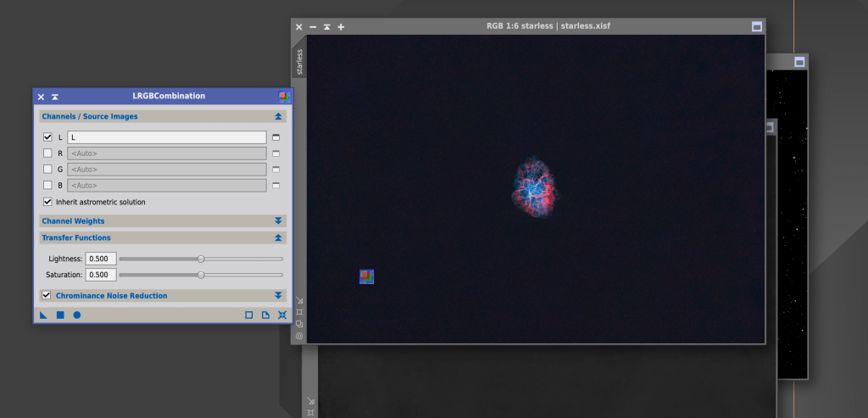Image resolution: width=868 pixels, height=418 pixels.
Task: Expand the Channel Weights section
Action: [278, 221]
